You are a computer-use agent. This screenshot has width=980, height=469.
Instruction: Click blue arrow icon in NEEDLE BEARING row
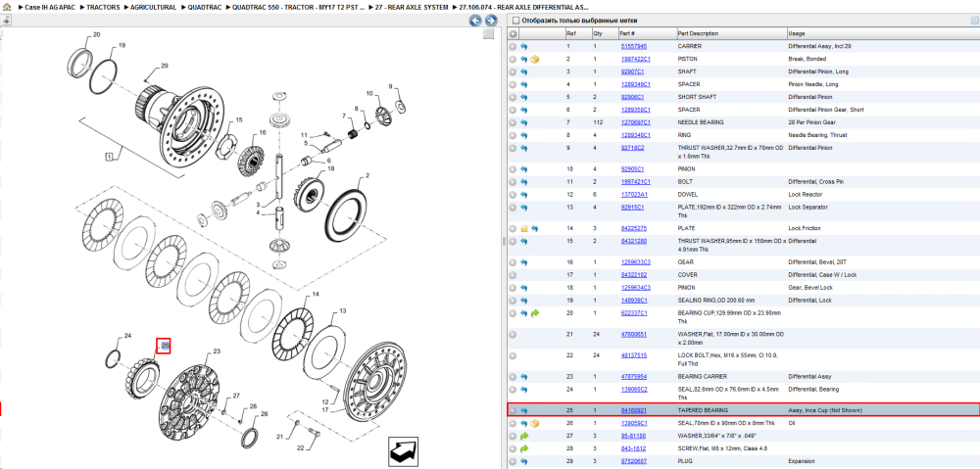coord(524,122)
